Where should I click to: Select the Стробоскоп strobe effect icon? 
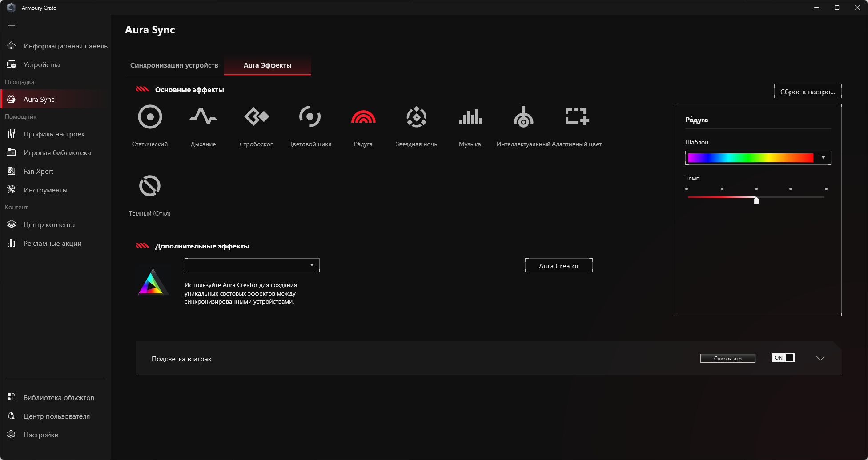pos(257,116)
